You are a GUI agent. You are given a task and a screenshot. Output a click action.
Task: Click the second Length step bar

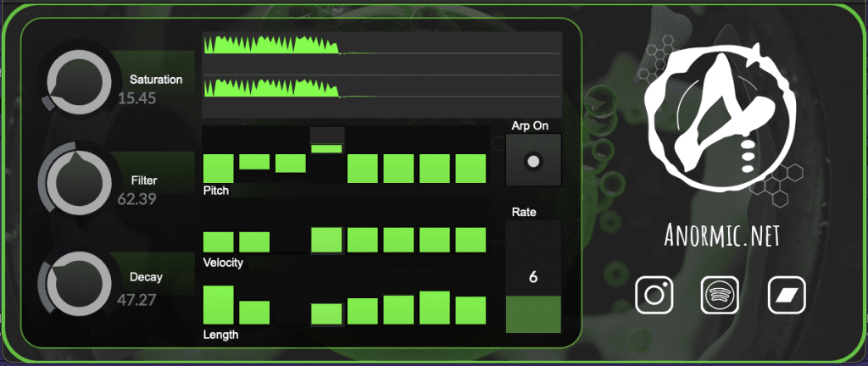coord(254,313)
